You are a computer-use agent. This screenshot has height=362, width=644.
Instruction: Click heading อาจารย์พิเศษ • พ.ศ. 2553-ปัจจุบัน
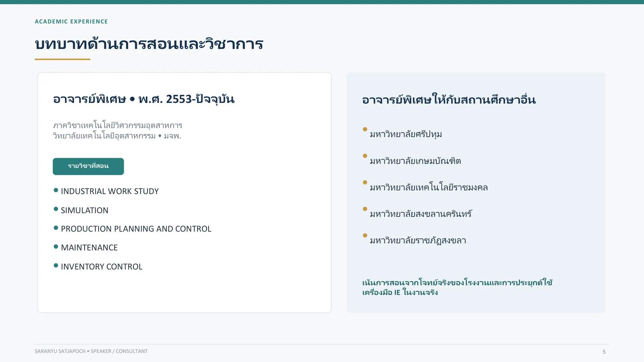tap(144, 99)
